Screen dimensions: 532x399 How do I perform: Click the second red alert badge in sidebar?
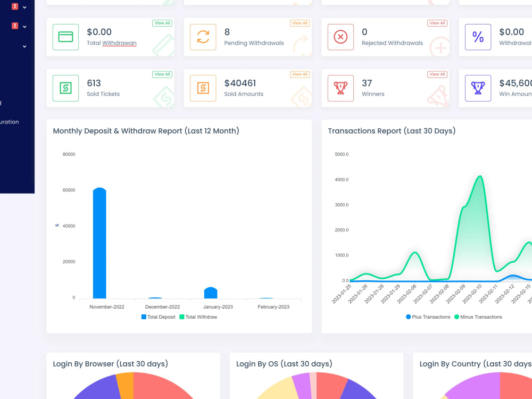pos(15,26)
